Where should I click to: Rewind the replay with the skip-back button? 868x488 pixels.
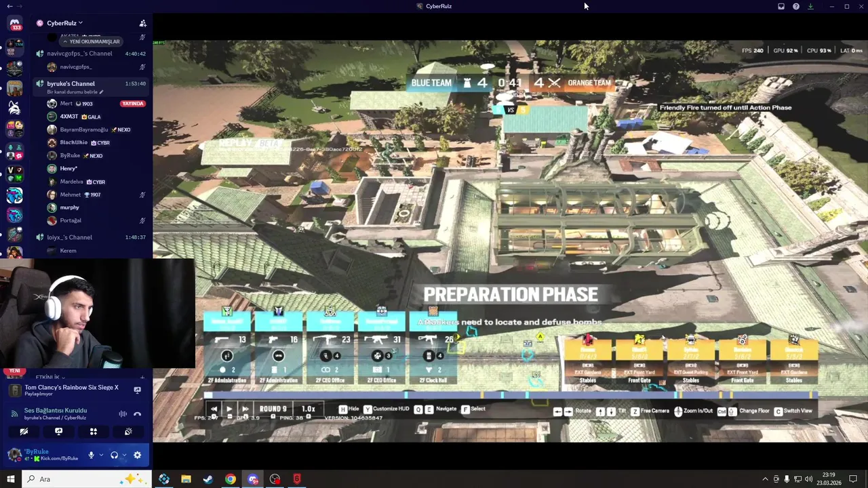point(214,409)
